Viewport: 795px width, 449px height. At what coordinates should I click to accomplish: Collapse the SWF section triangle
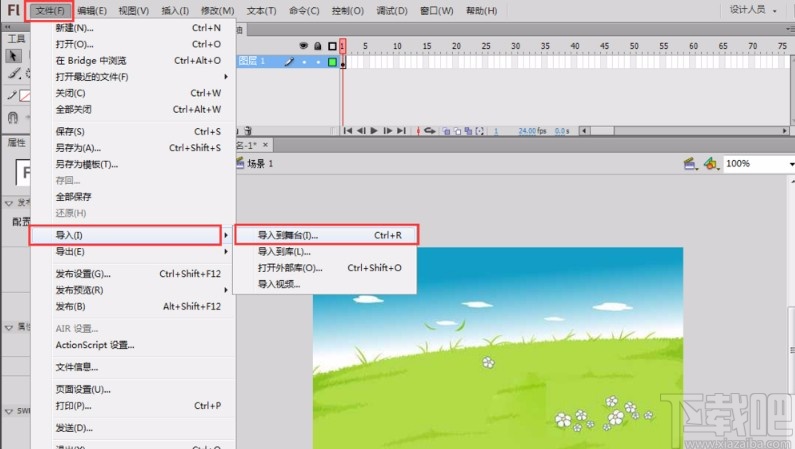[x=9, y=411]
